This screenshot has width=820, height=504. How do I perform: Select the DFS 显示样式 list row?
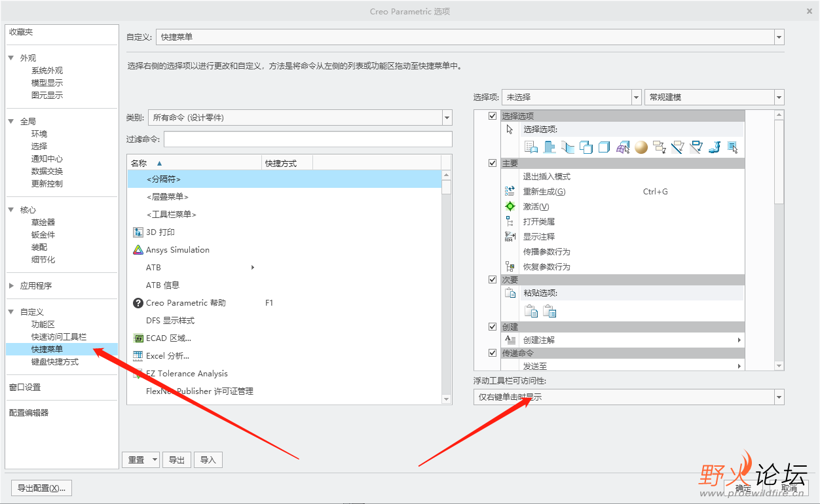[285, 320]
